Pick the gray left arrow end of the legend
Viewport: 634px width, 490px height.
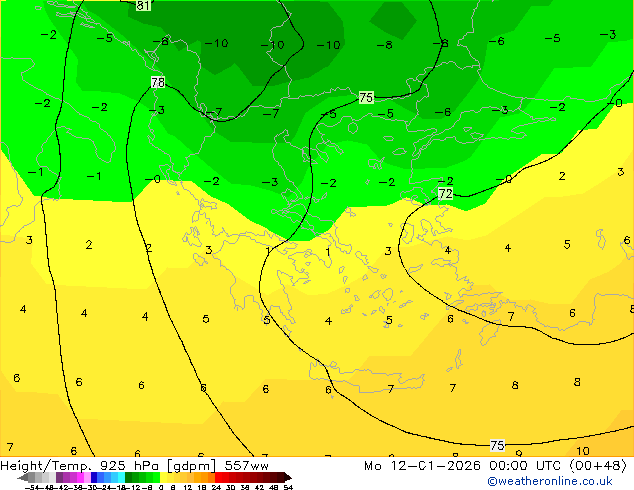tap(23, 477)
